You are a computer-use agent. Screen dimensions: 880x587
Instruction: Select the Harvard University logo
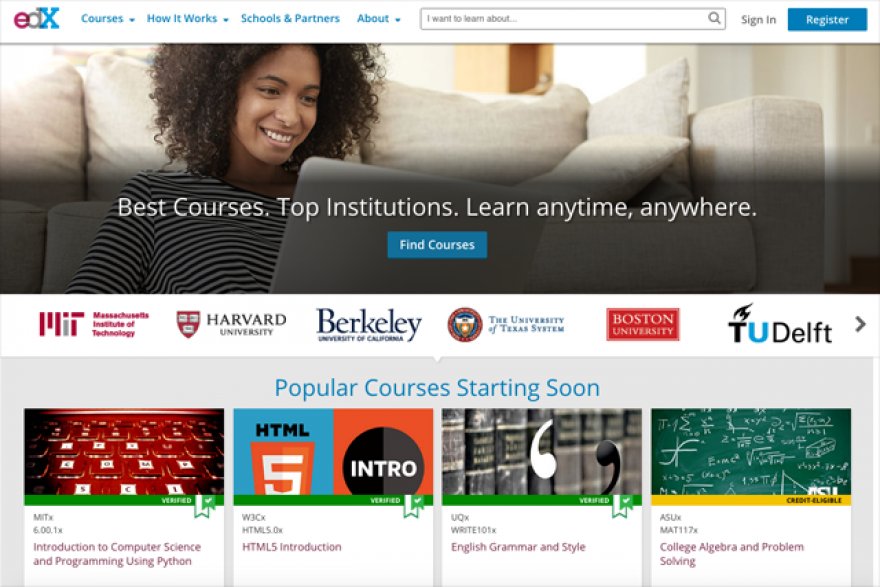coord(231,324)
